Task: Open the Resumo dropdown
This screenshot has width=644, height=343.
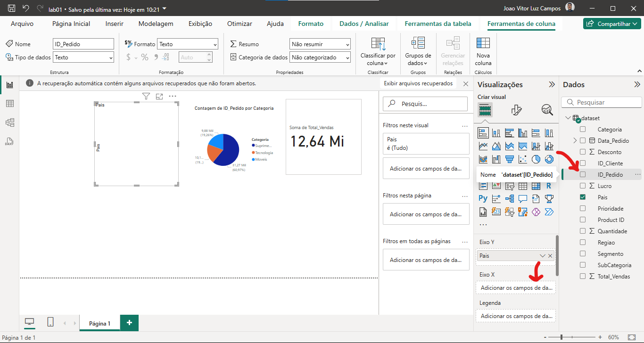Action: click(x=320, y=44)
